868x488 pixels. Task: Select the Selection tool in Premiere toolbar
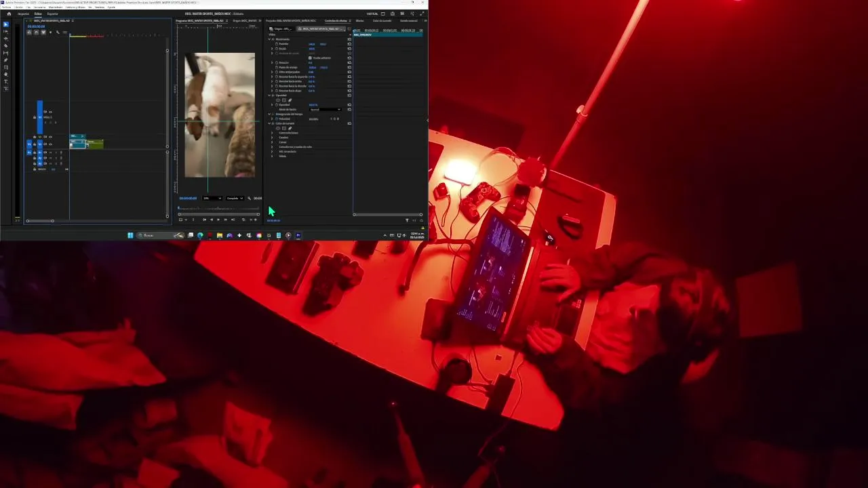coord(6,24)
